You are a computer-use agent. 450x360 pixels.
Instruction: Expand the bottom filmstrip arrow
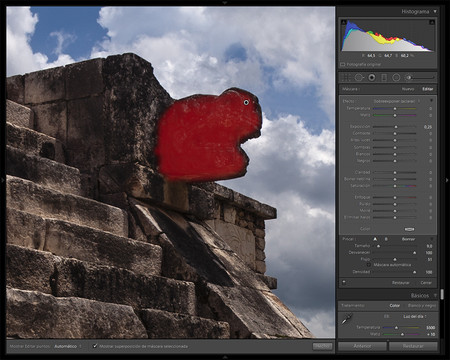pyautogui.click(x=225, y=357)
